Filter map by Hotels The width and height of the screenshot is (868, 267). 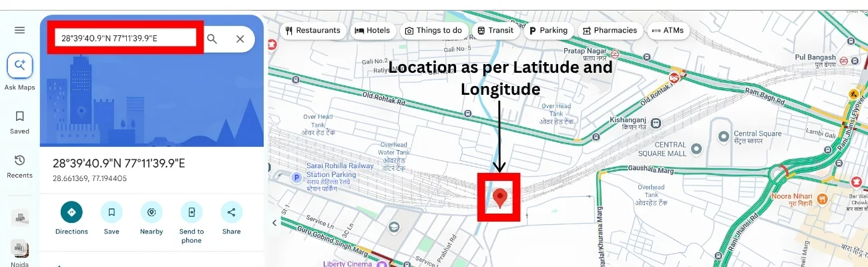[373, 31]
